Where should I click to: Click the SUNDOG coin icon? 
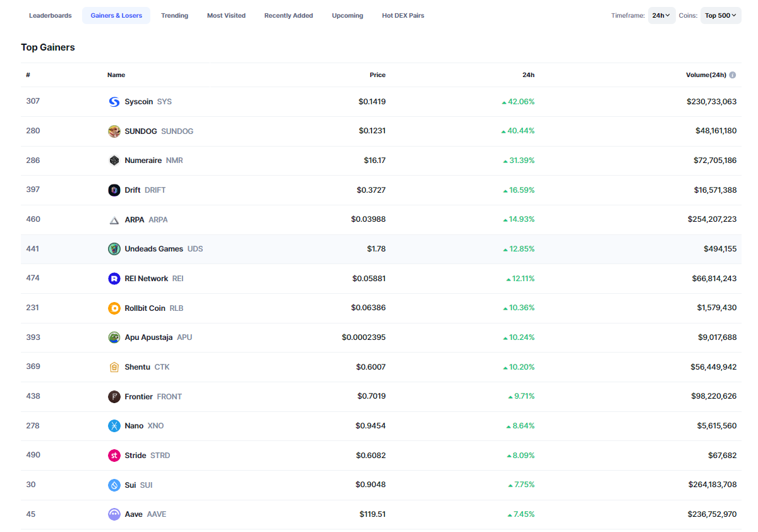point(114,131)
